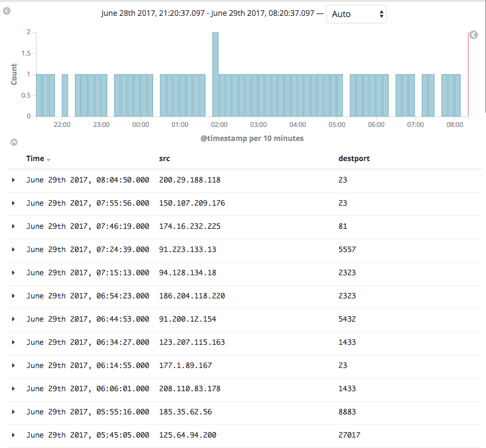This screenshot has width=486, height=448.
Task: Open details of the 06:44:53.000 entry
Action: click(13, 319)
